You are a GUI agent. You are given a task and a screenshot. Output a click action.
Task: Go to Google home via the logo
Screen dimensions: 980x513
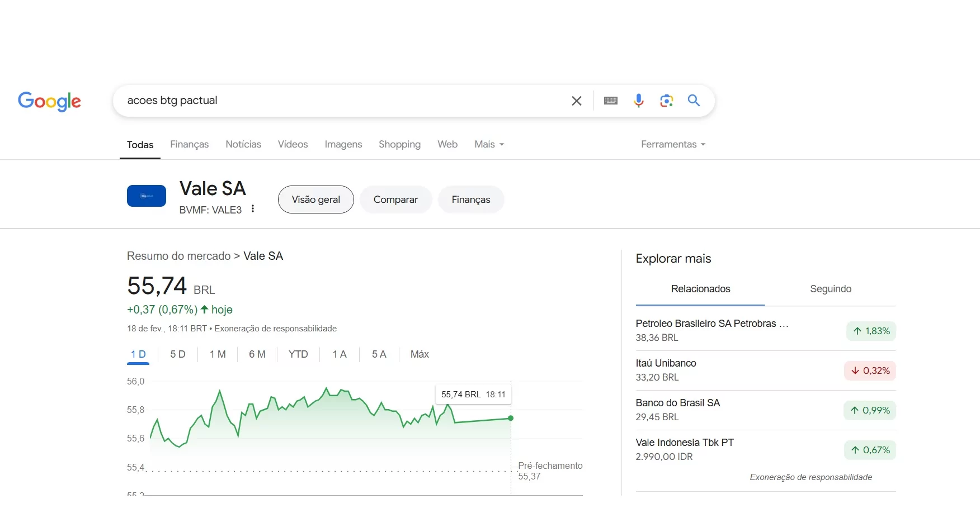[49, 101]
